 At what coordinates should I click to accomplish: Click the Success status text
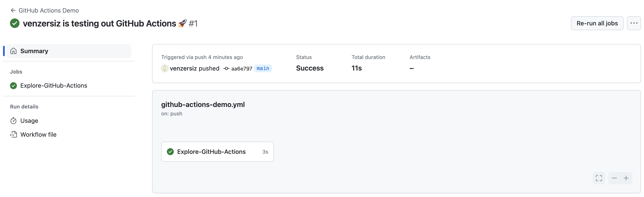309,68
